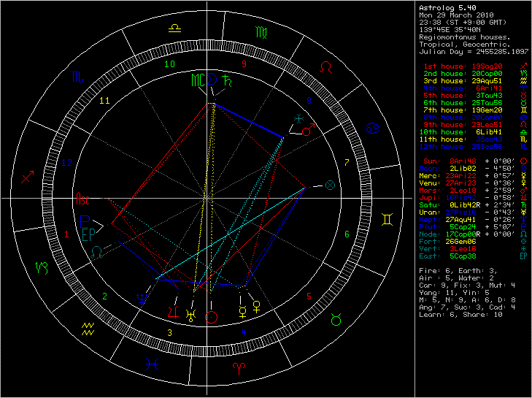Click the Neptune trident symbol in the chart
Image resolution: width=532 pixels, height=398 pixels.
142,300
